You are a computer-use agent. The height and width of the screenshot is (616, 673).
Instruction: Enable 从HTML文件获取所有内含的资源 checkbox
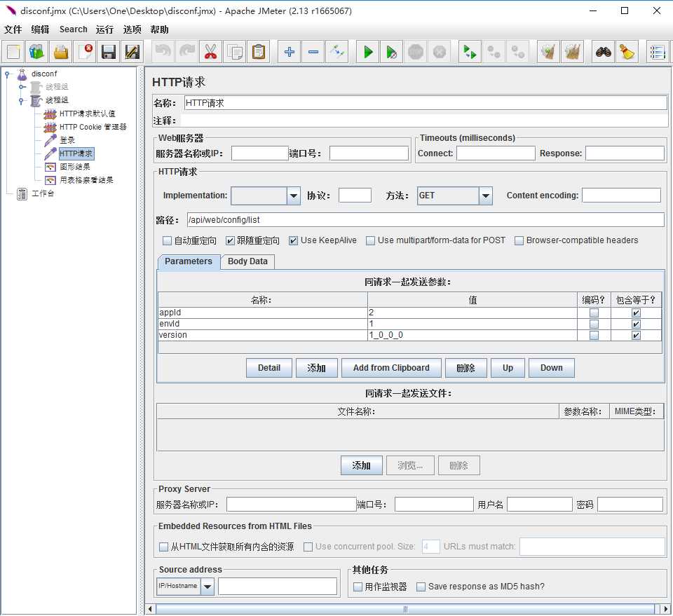click(x=163, y=547)
